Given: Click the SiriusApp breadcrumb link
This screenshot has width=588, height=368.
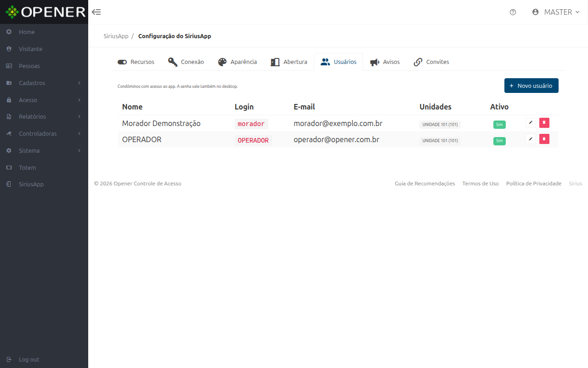Looking at the screenshot, I should [116, 36].
